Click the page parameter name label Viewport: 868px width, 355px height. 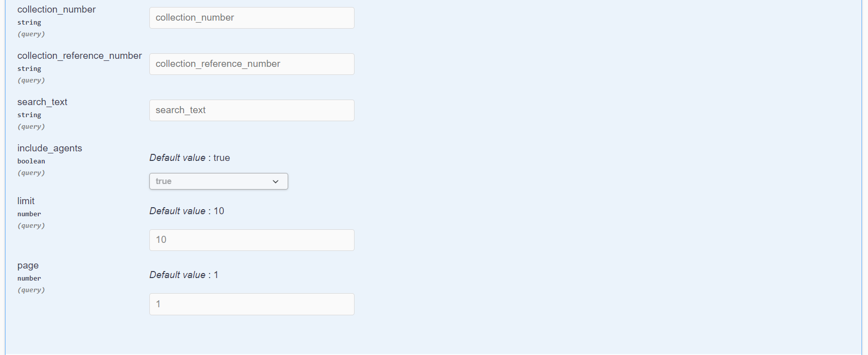pos(28,265)
